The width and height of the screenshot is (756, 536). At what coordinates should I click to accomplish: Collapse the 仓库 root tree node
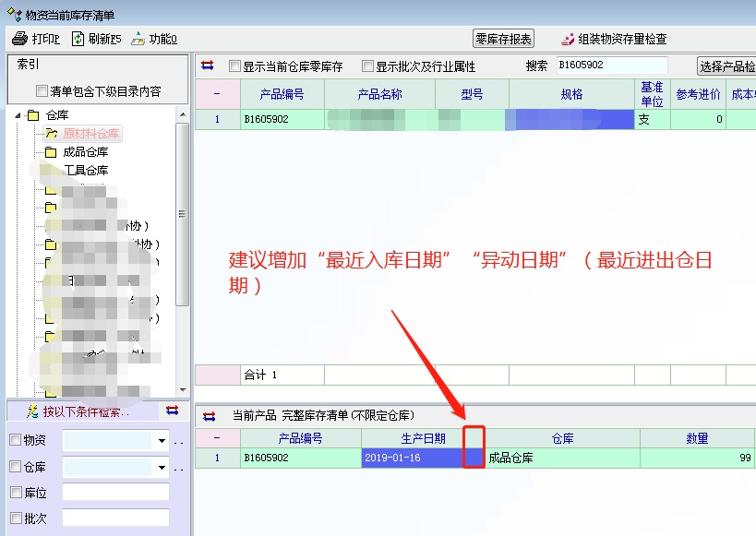(x=17, y=115)
